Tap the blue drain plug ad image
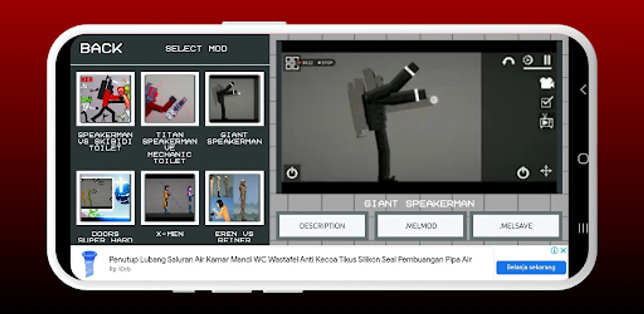The image size is (644, 314). [89, 264]
